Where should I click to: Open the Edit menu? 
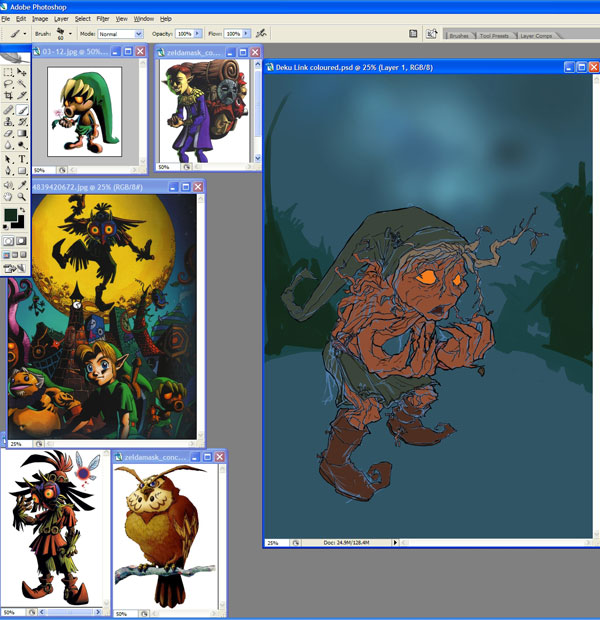(21, 19)
